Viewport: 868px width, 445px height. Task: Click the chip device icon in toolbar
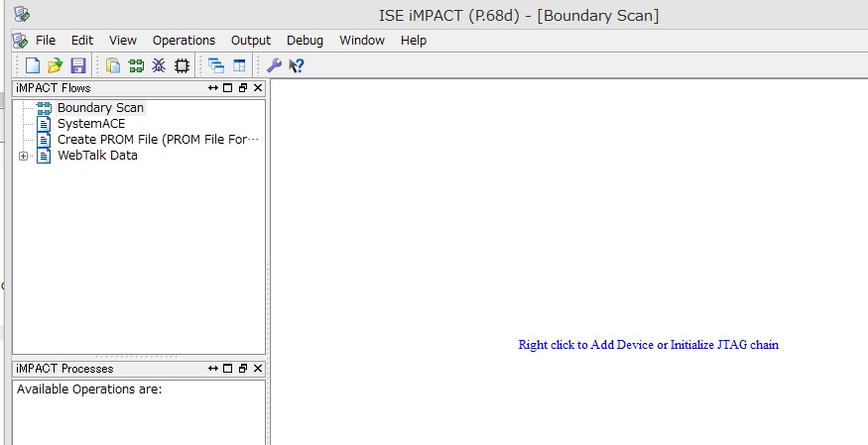(182, 65)
